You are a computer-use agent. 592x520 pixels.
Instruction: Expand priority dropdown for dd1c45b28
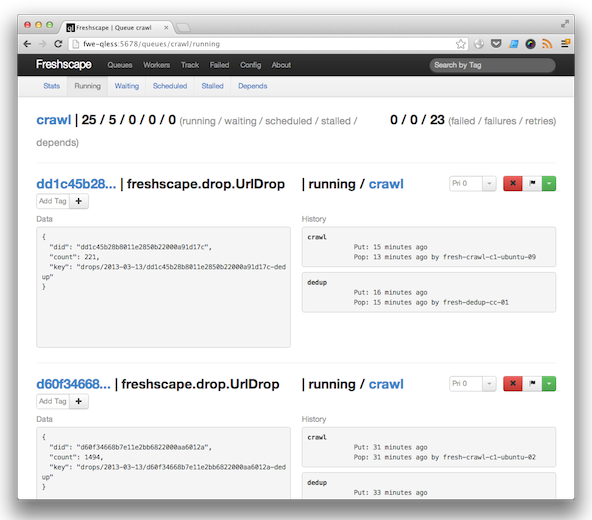(x=489, y=184)
